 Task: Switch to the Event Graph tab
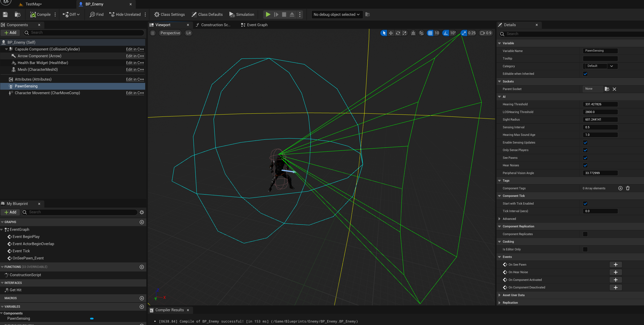coord(254,25)
